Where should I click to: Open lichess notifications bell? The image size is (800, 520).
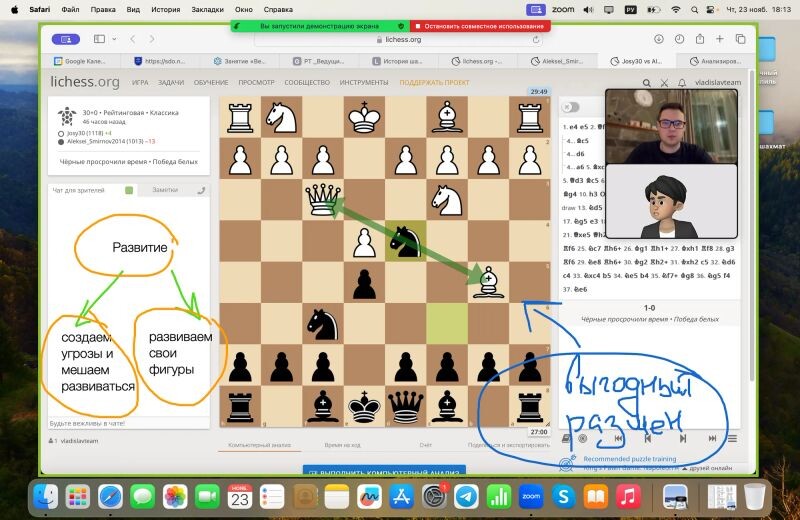(x=682, y=83)
